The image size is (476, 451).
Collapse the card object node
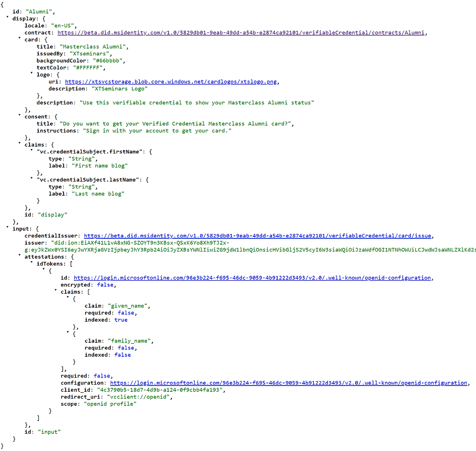point(19,38)
